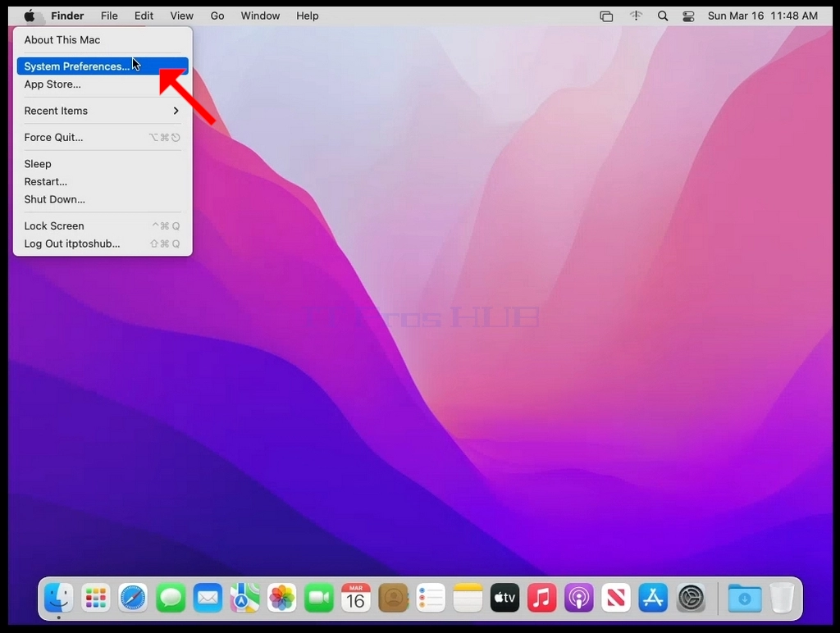Open Control Center in menu bar
This screenshot has width=840, height=633.
[x=689, y=16]
